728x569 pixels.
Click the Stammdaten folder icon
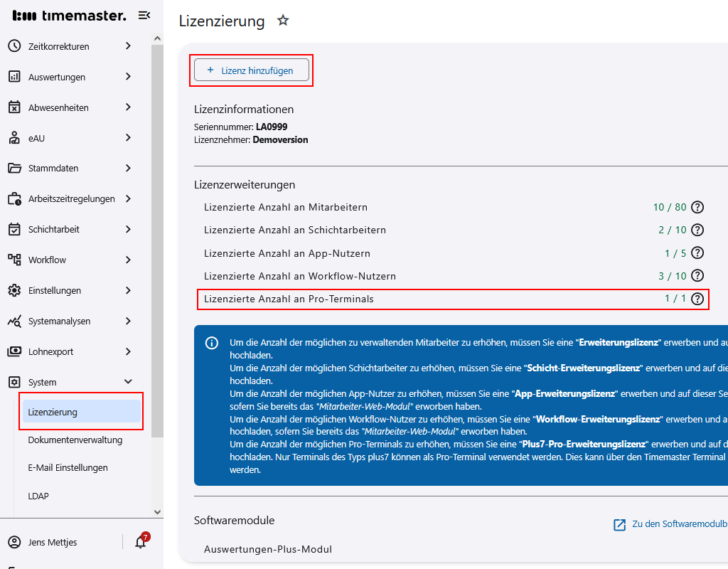(16, 168)
